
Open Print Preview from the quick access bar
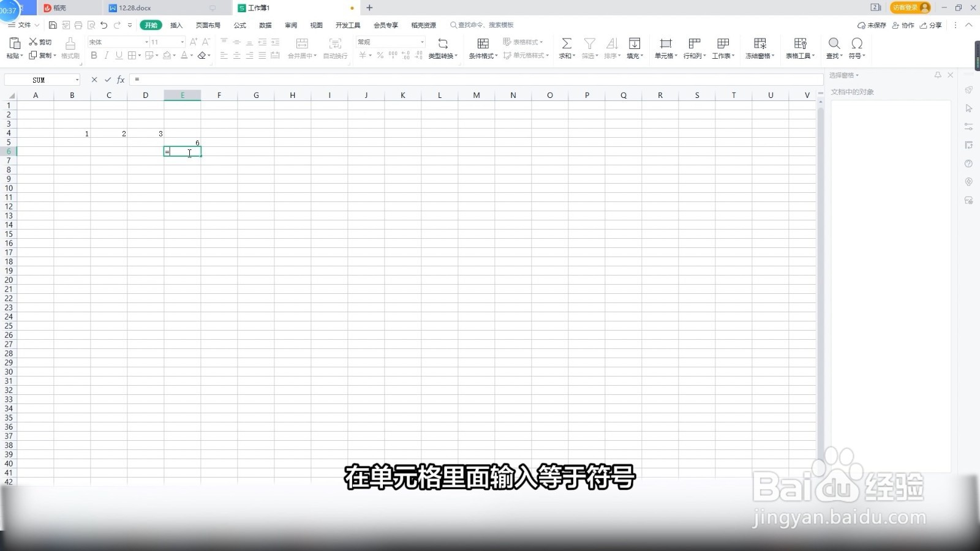click(x=91, y=25)
